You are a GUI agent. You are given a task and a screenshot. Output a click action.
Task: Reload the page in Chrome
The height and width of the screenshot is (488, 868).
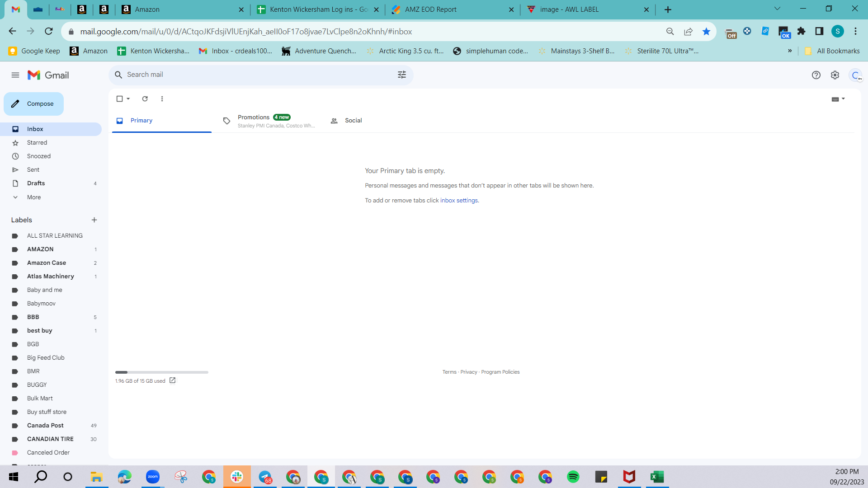click(x=49, y=31)
